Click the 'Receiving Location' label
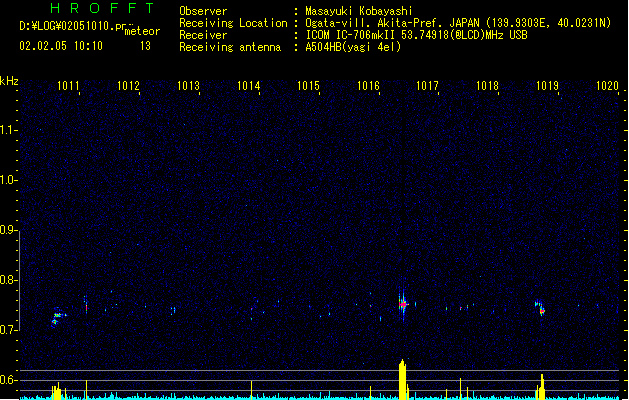This screenshot has width=629, height=400. coord(233,23)
